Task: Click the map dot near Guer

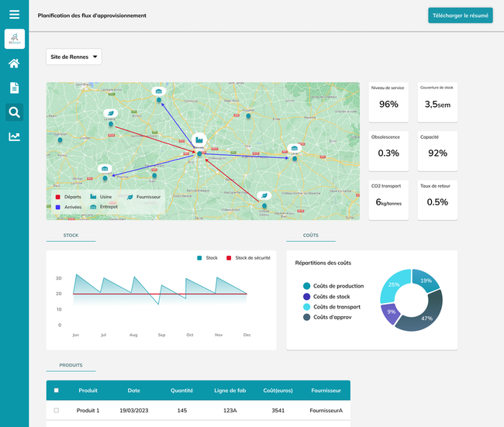Action: [x=154, y=175]
